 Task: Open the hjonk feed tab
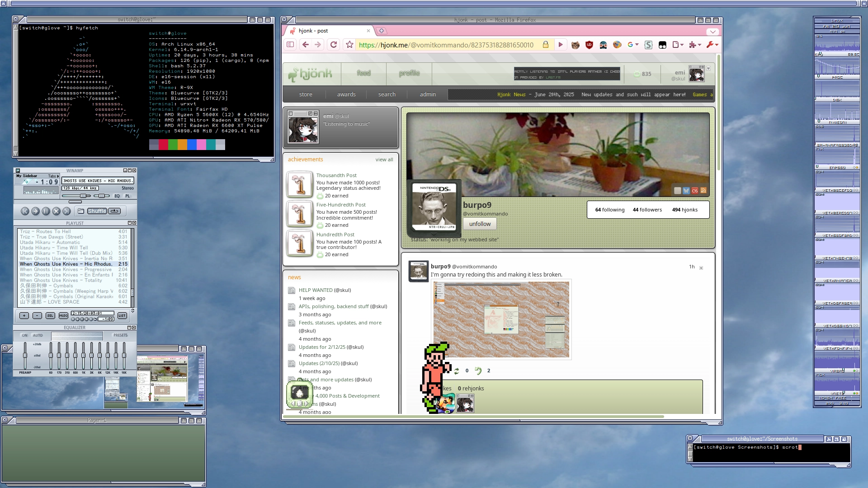coord(363,73)
